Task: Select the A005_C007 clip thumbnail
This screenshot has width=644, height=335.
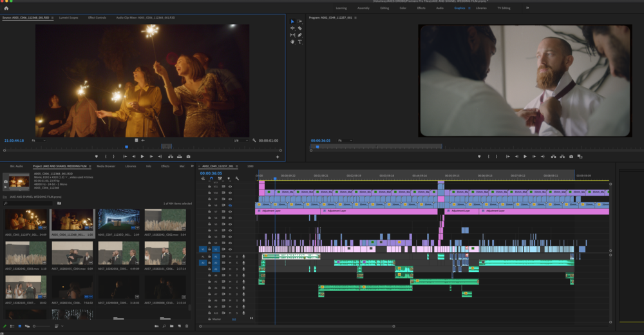Action: 118,220
